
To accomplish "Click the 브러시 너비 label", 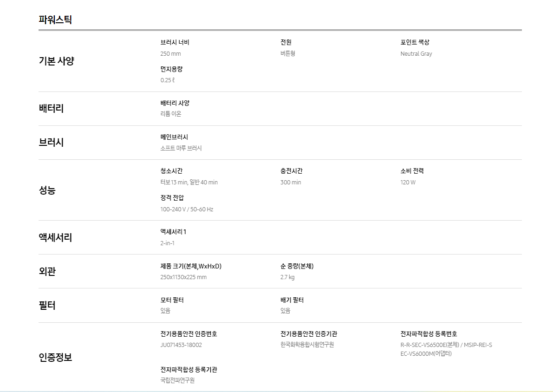I will 175,42.
